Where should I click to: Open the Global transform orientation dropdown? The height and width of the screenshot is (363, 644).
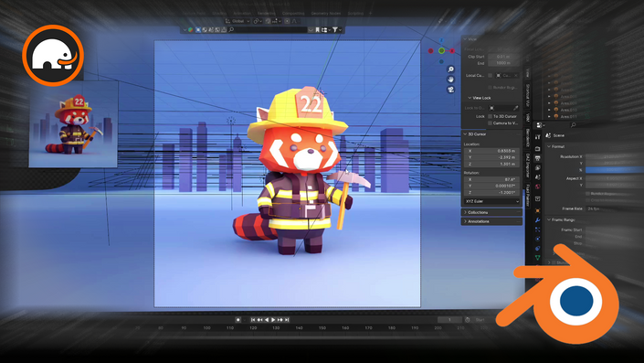click(x=238, y=21)
